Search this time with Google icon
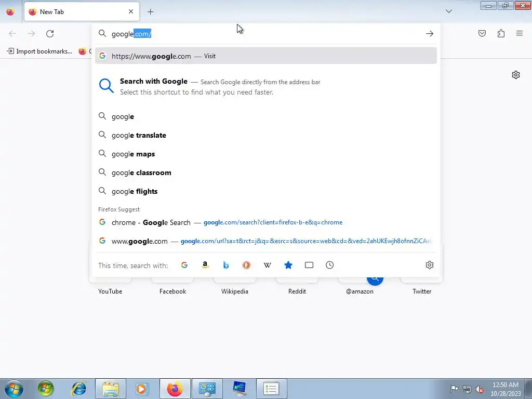This screenshot has height=399, width=532. click(184, 265)
